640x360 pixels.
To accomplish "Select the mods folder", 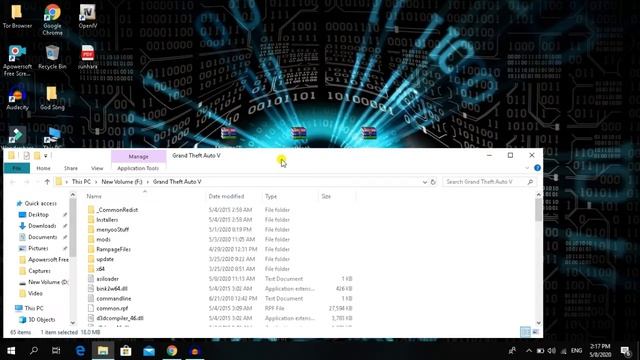I will pyautogui.click(x=103, y=239).
